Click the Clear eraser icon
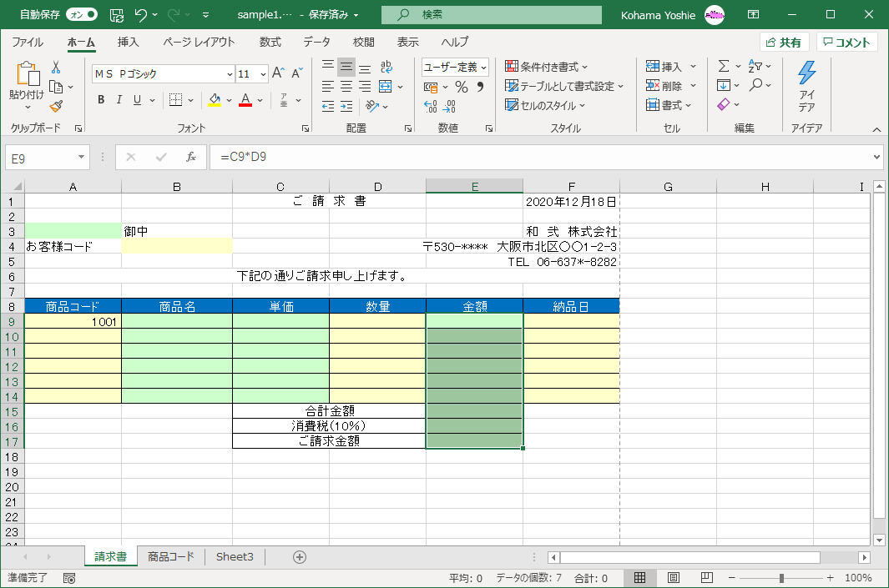 click(724, 105)
